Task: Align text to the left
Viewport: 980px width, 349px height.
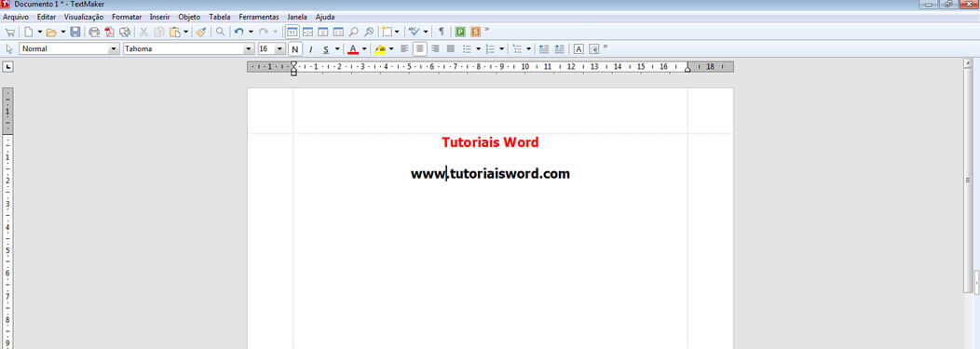Action: click(x=404, y=48)
